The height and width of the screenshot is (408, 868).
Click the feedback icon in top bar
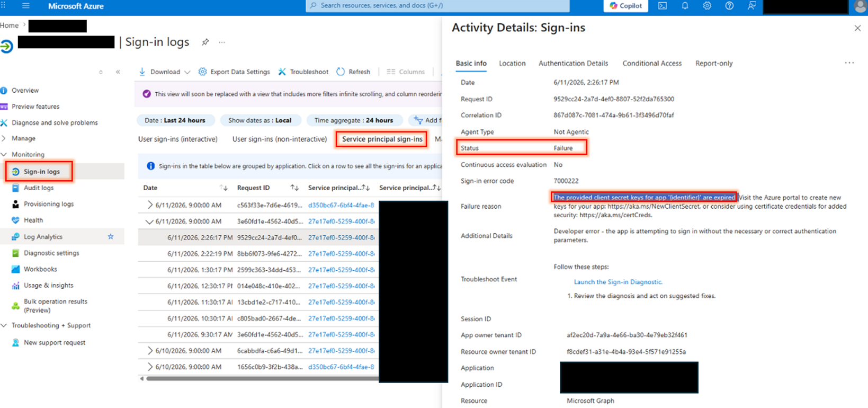coord(751,6)
